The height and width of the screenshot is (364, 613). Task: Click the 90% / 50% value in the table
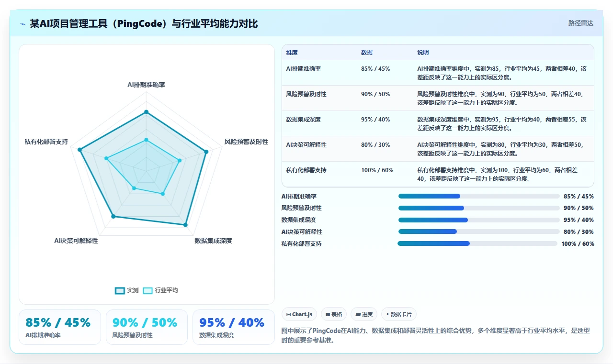(x=375, y=94)
